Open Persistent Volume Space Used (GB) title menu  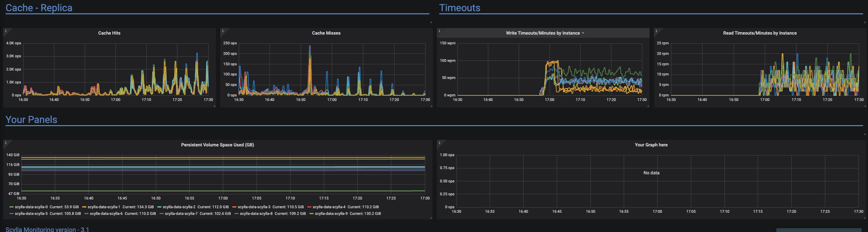tap(217, 145)
